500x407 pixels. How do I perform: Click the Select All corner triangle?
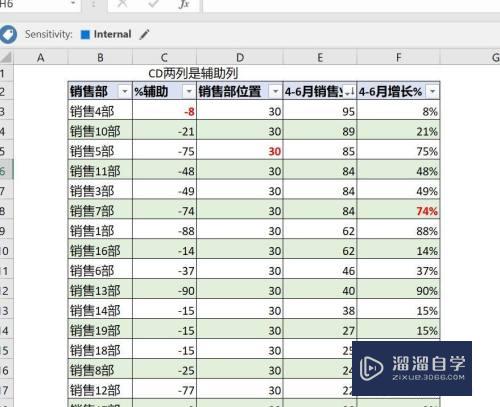tap(6, 57)
